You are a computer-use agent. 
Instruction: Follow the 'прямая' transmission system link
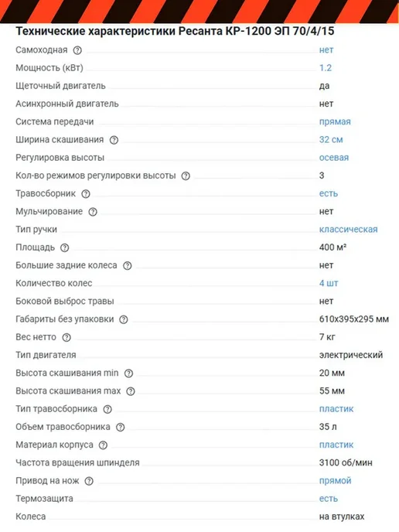pyautogui.click(x=335, y=121)
